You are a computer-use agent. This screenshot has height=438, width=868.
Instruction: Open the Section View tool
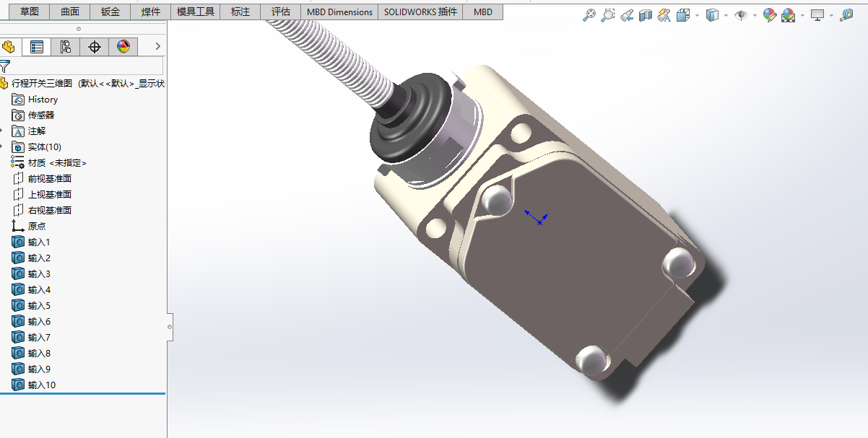(646, 15)
